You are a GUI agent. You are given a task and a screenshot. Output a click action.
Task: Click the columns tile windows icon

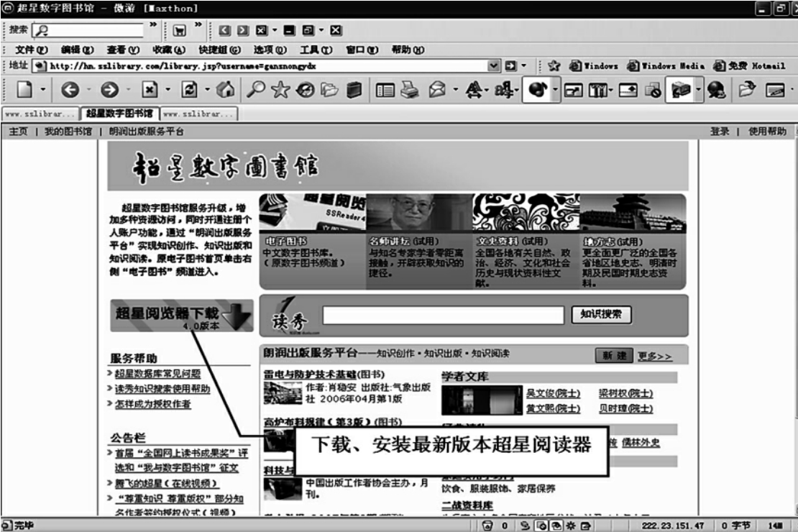point(598,91)
